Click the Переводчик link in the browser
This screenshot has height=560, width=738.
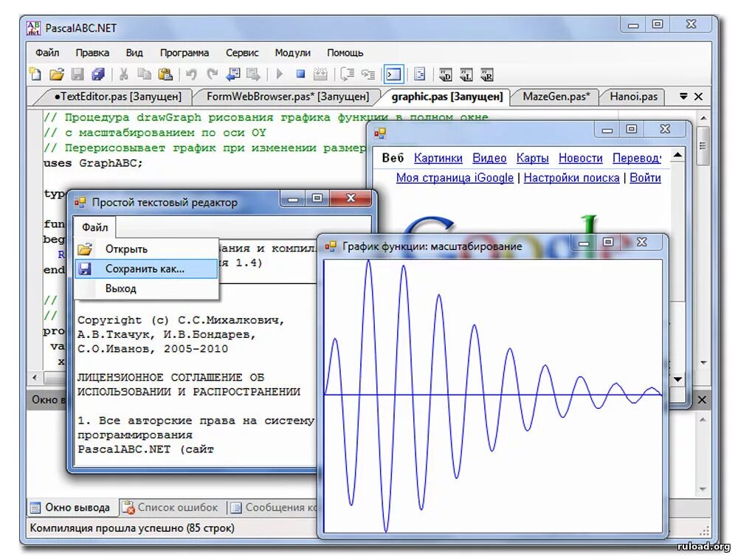point(637,158)
